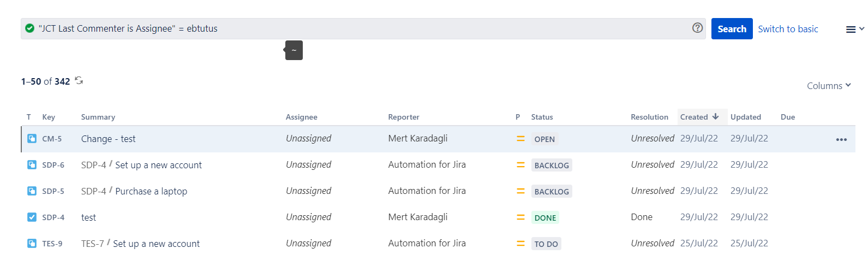
Task: Open issue key SDP-5
Action: (x=53, y=191)
